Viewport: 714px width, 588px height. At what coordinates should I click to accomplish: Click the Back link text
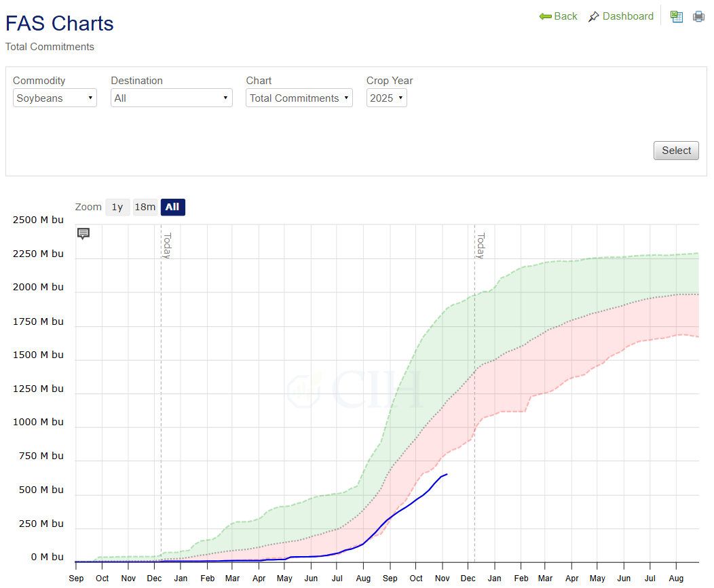(x=565, y=16)
